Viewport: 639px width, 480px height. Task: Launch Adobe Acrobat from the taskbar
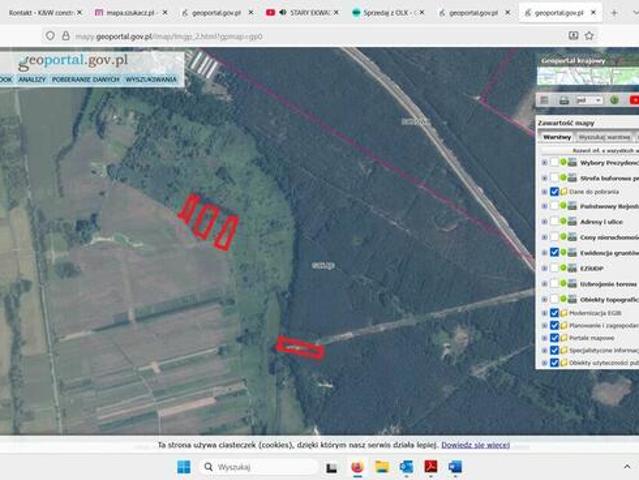431,467
